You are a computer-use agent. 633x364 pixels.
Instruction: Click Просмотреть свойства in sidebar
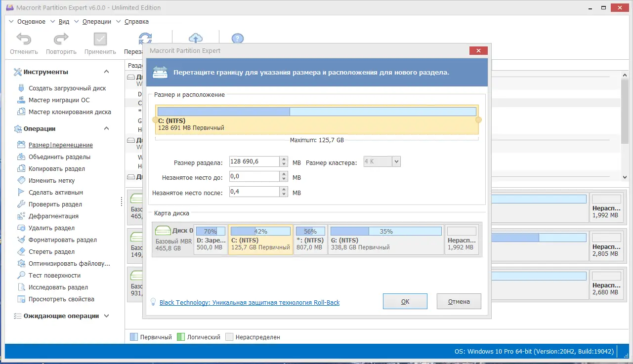61,299
